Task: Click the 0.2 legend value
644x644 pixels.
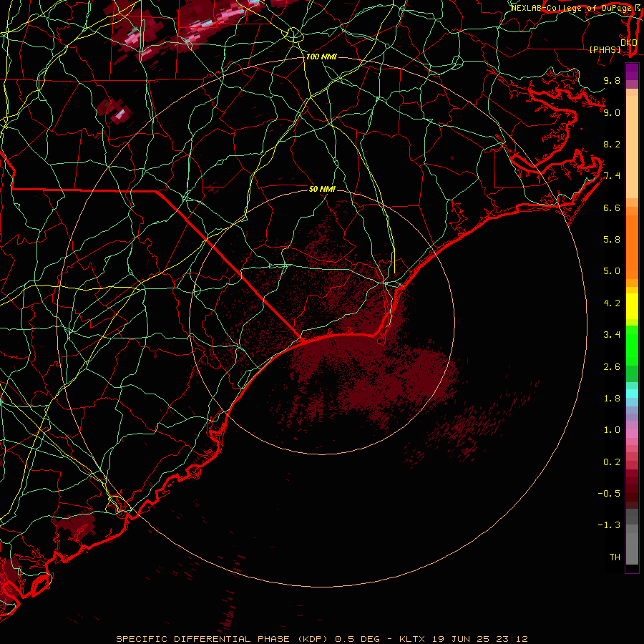Action: pyautogui.click(x=612, y=462)
